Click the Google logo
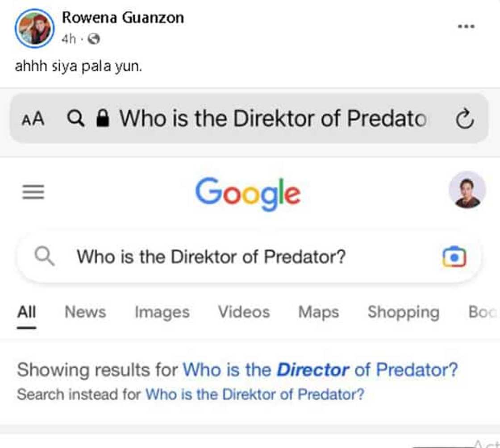 click(248, 192)
